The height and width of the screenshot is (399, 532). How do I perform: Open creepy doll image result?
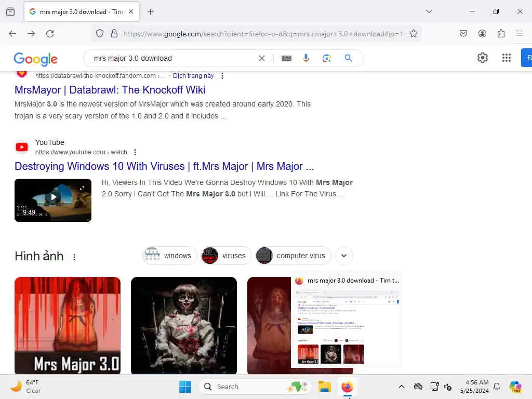[184, 325]
